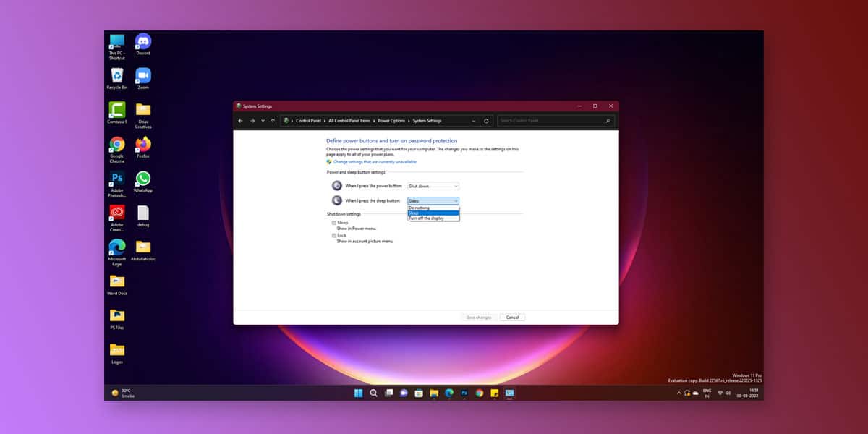Launch the Google Chrome desktop shortcut
The height and width of the screenshot is (434, 868).
tap(116, 150)
